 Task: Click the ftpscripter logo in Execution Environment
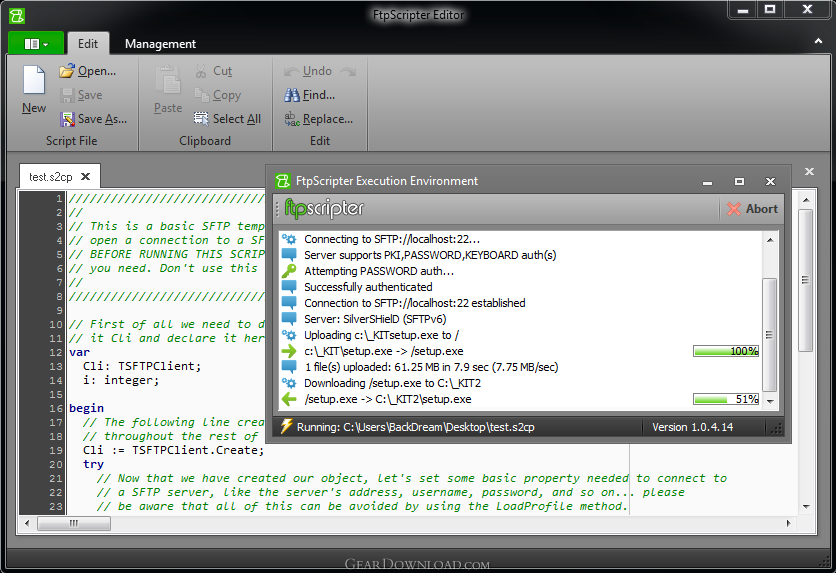pos(324,208)
